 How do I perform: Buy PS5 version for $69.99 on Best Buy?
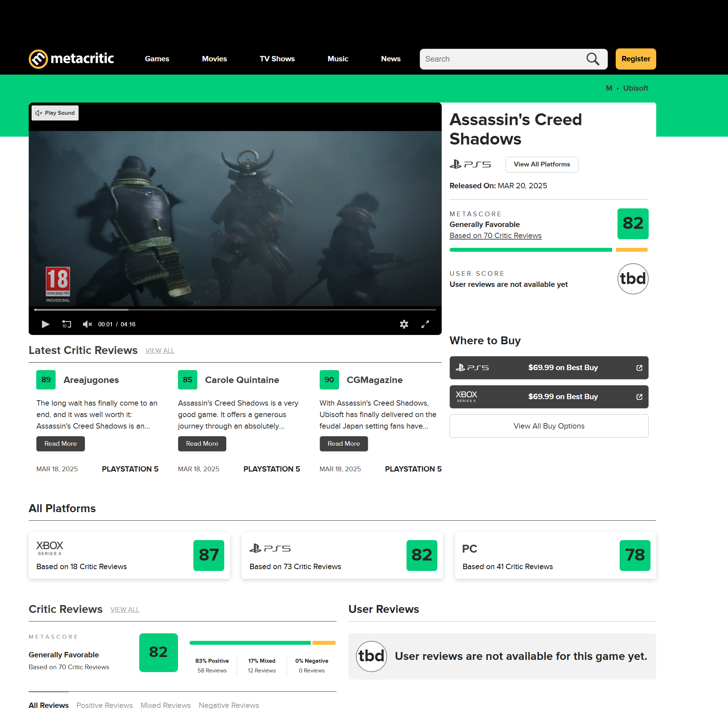coord(549,368)
